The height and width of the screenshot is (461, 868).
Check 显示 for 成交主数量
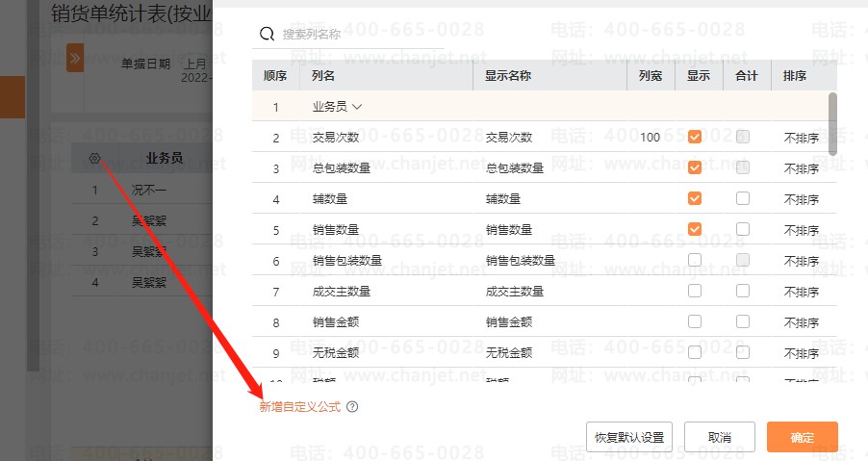694,291
